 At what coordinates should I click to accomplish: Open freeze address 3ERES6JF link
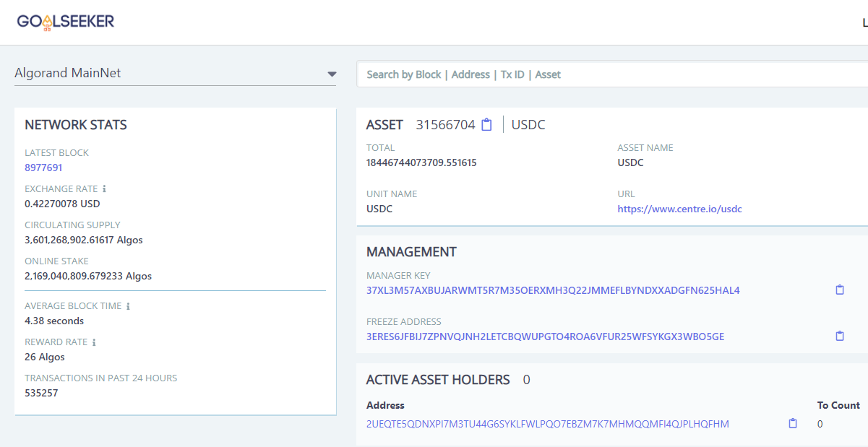tap(545, 337)
